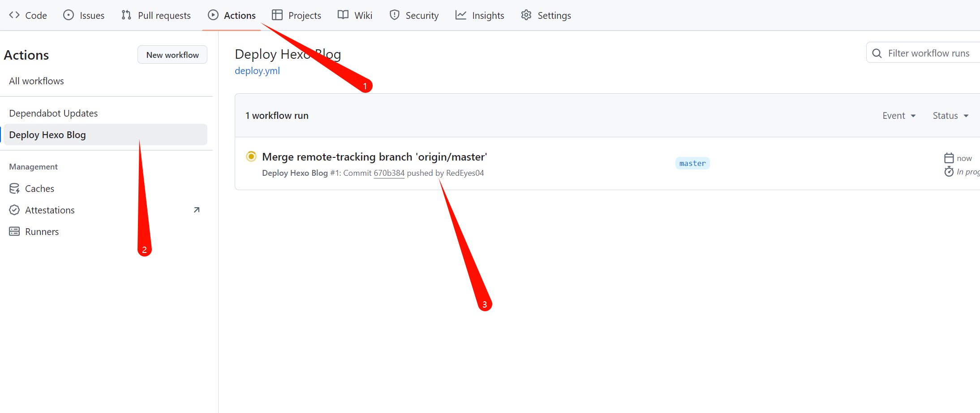Click the Insights graph icon
Image resolution: width=980 pixels, height=413 pixels.
coord(460,15)
